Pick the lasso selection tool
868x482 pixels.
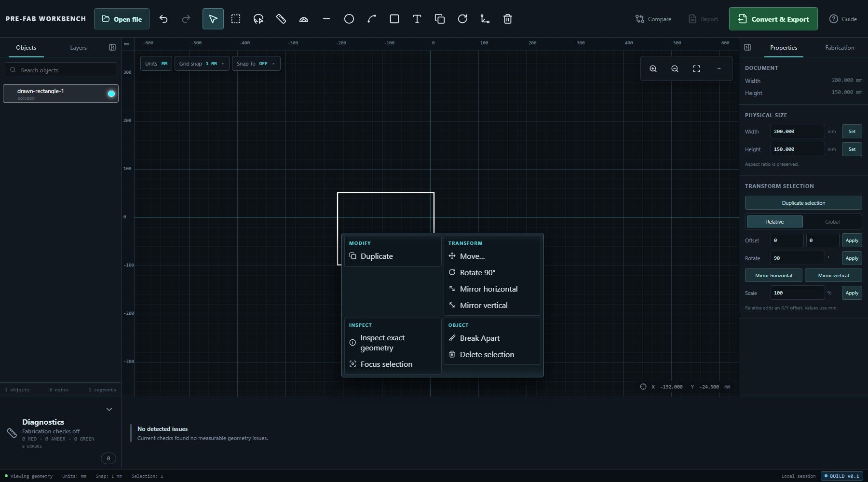click(258, 19)
